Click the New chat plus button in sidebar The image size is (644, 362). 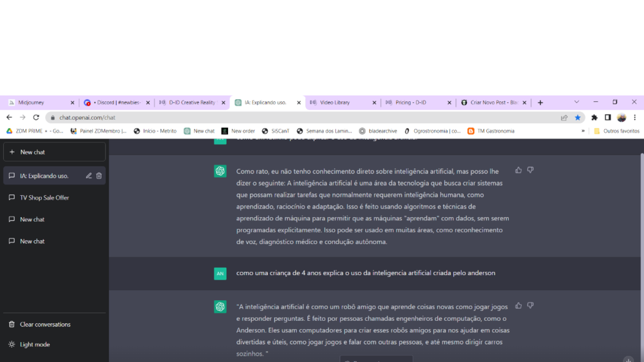pos(54,152)
